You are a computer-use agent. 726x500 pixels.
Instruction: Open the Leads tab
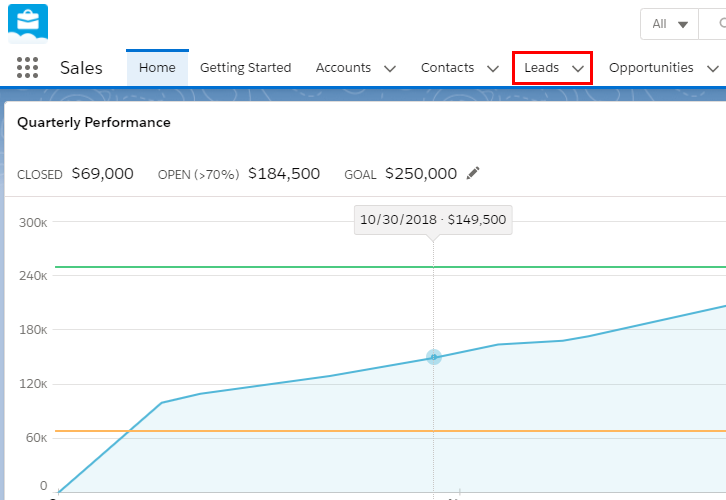tap(541, 68)
